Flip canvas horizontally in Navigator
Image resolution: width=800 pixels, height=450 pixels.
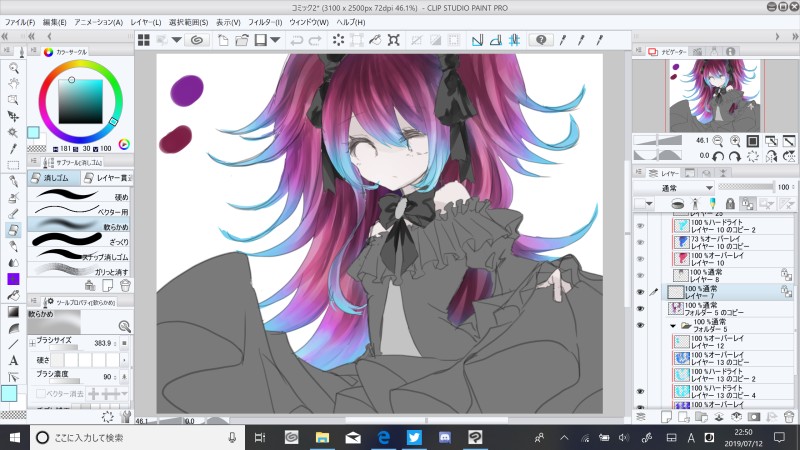pos(771,156)
